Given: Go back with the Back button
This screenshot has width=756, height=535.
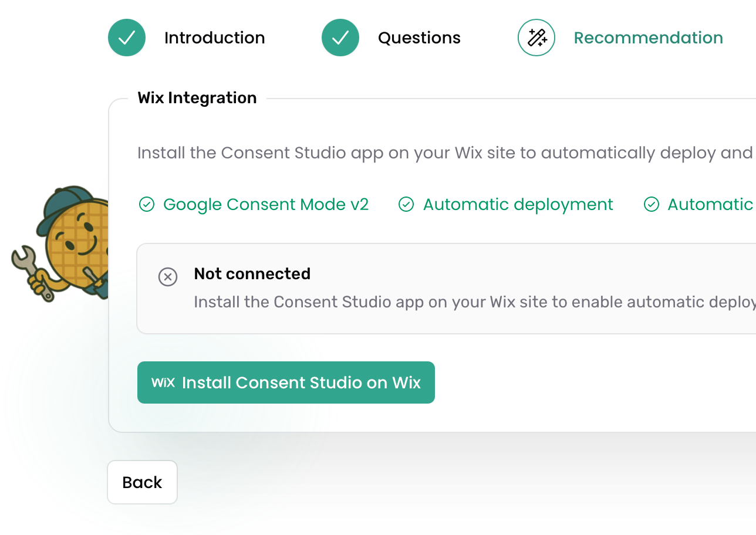Looking at the screenshot, I should click(142, 482).
